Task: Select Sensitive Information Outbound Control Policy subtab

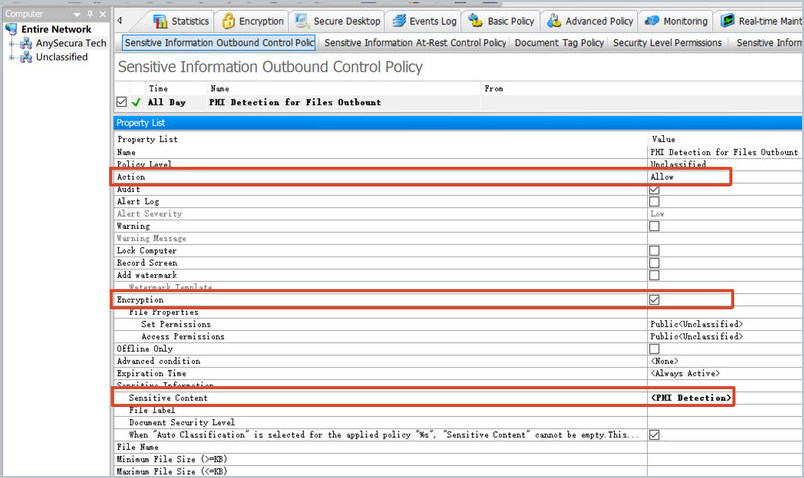Action: point(219,43)
